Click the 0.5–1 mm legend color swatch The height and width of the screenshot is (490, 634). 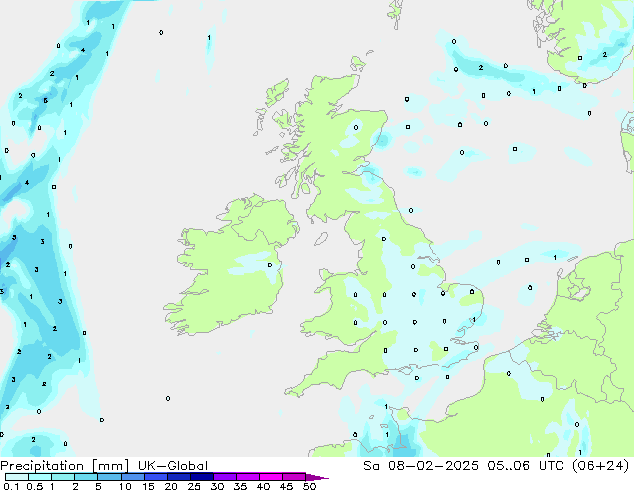pyautogui.click(x=40, y=477)
